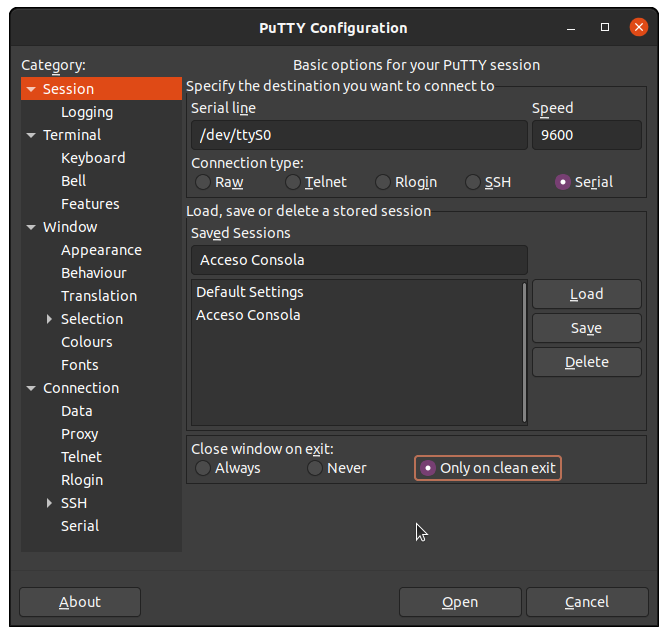
Task: Open the Serial category in tree
Action: (80, 526)
